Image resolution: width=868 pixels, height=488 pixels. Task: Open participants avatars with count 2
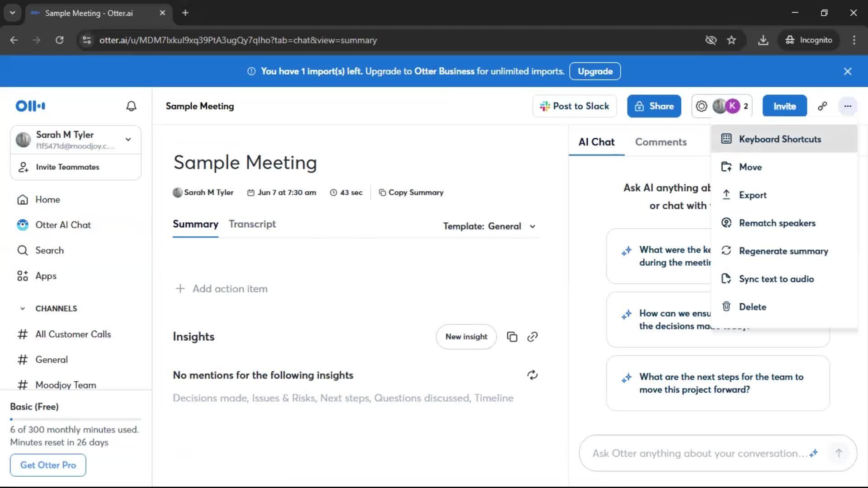click(x=722, y=106)
